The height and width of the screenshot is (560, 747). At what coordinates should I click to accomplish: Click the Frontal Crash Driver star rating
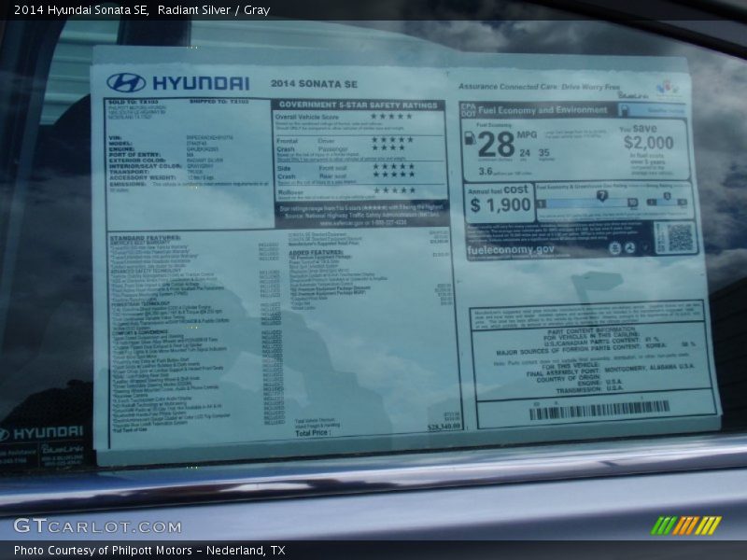[x=392, y=139]
